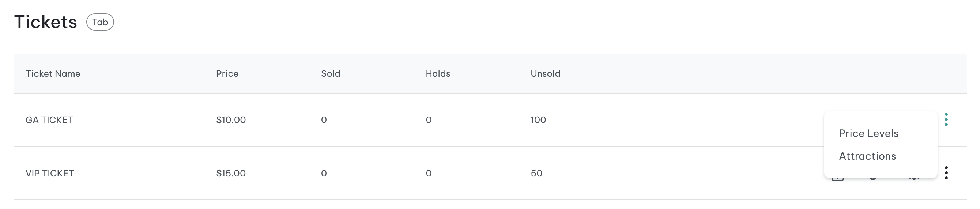The image size is (980, 209).
Task: Open the GA TICKET three-dot menu
Action: click(946, 120)
